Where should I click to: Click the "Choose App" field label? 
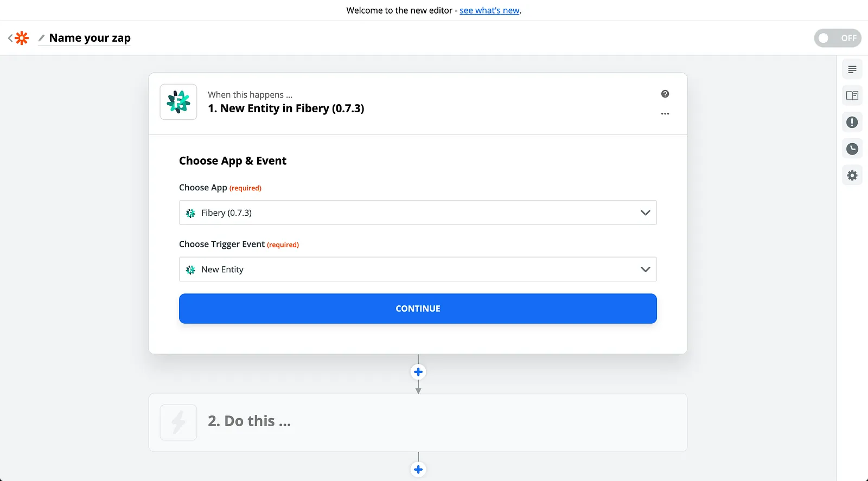(x=203, y=188)
